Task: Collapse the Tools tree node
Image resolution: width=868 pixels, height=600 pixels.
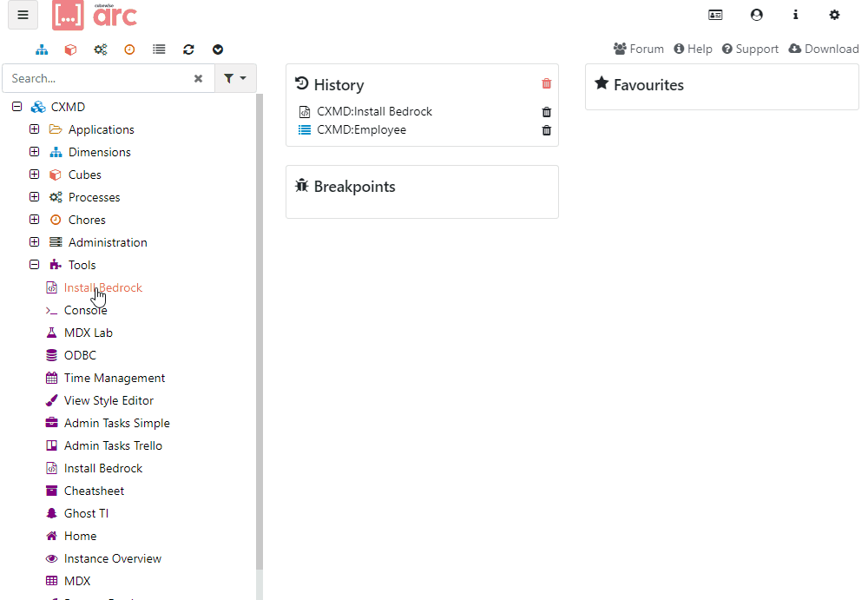Action: pyautogui.click(x=35, y=265)
